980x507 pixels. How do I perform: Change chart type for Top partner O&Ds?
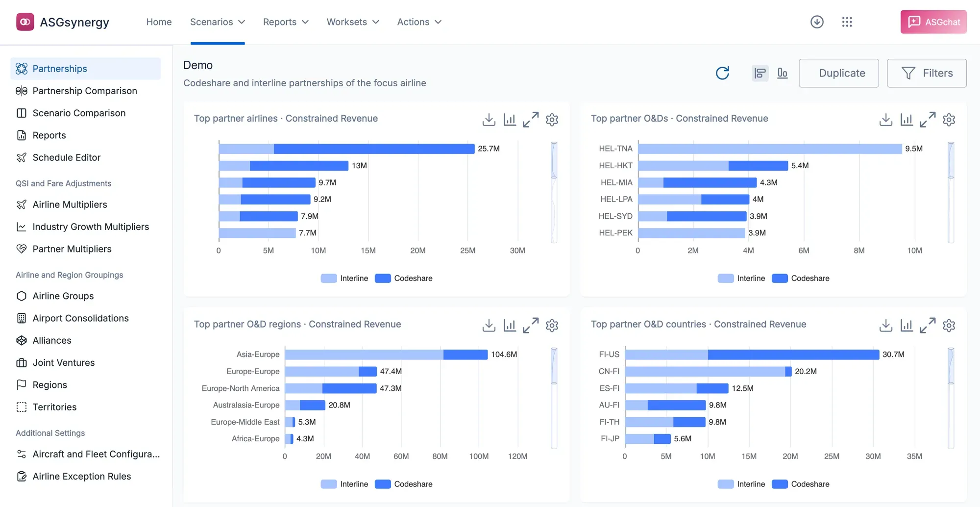point(906,120)
